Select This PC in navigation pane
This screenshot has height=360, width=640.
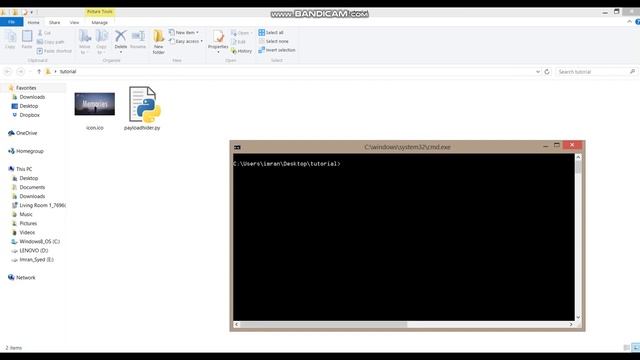pos(24,169)
